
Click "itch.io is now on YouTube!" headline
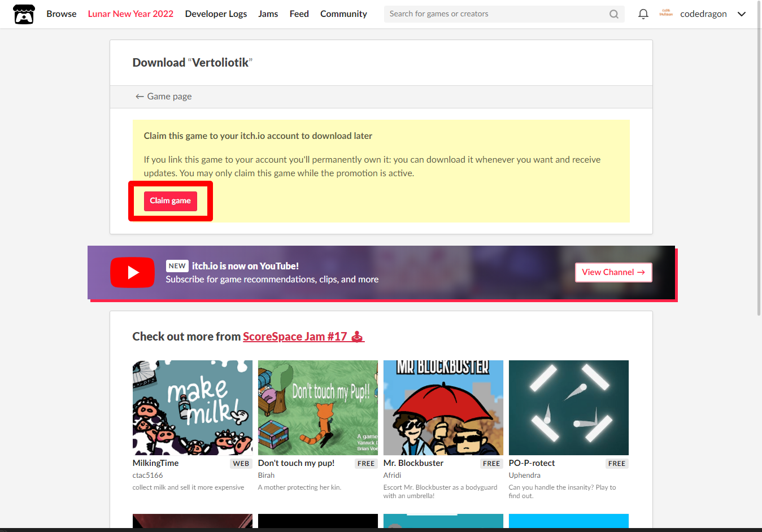coord(245,266)
